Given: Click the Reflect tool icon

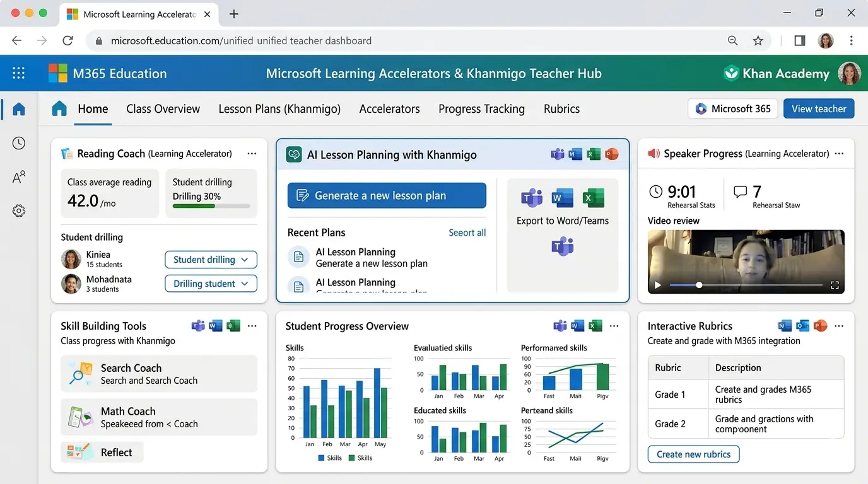Looking at the screenshot, I should point(80,452).
